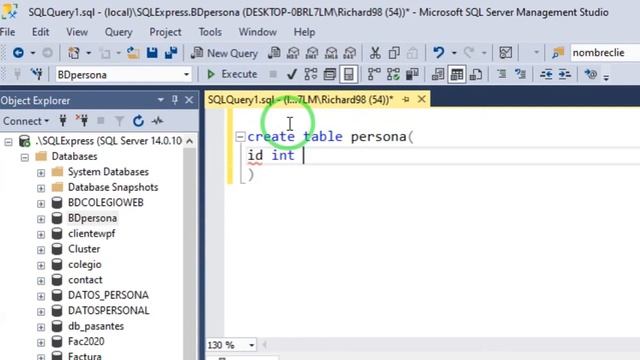Collapse the .\SQLExpress server node
Viewport: 640px width, 360px height.
point(8,142)
